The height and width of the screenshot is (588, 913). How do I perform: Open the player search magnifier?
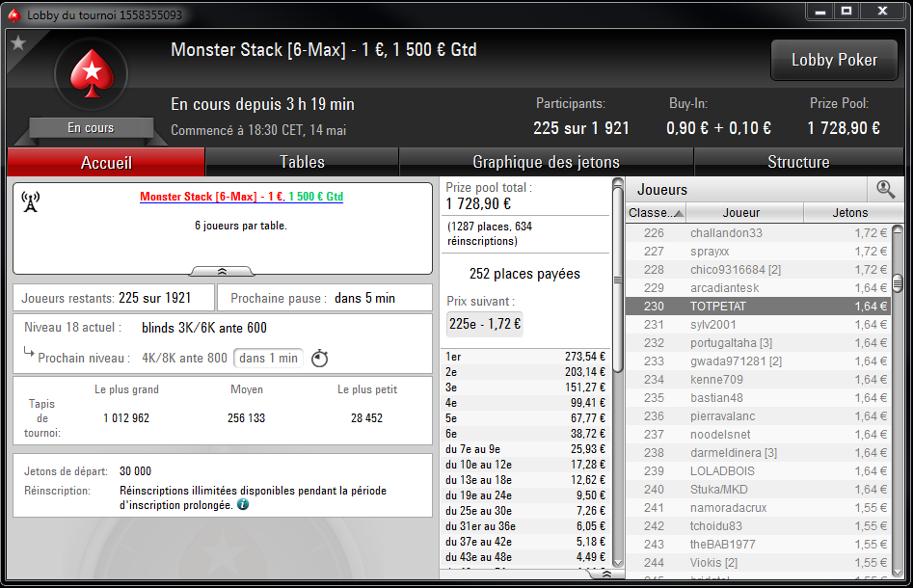coord(885,189)
